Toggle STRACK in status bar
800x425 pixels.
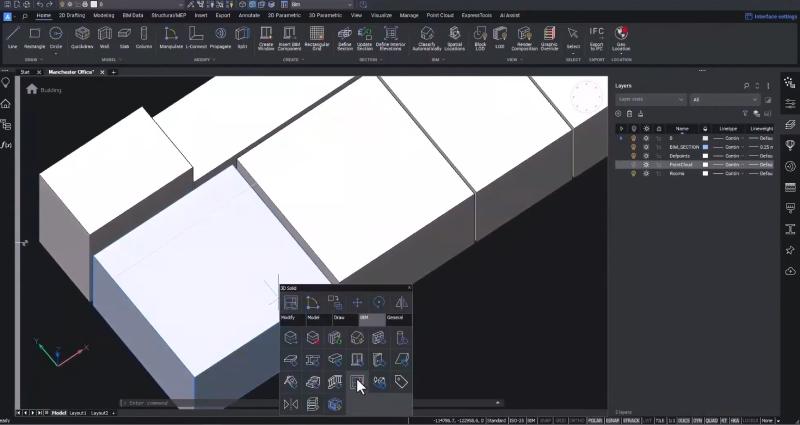click(x=631, y=421)
